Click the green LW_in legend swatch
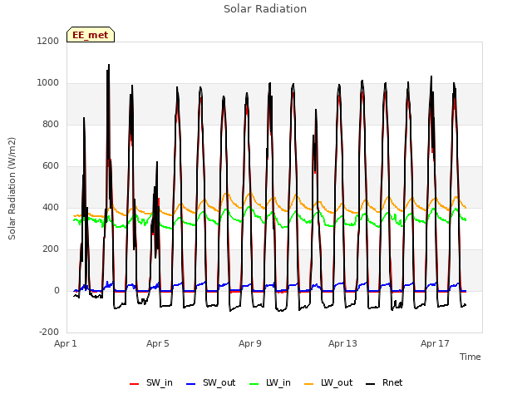 pyautogui.click(x=254, y=384)
